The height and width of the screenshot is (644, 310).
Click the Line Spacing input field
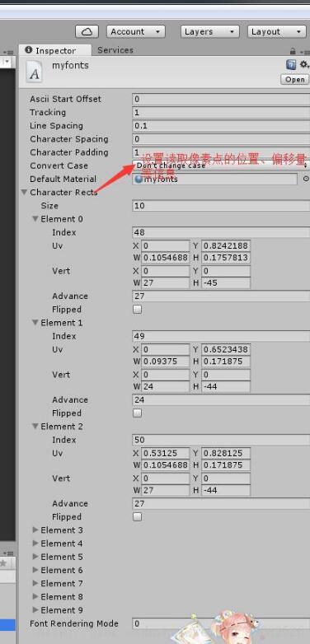(x=221, y=126)
